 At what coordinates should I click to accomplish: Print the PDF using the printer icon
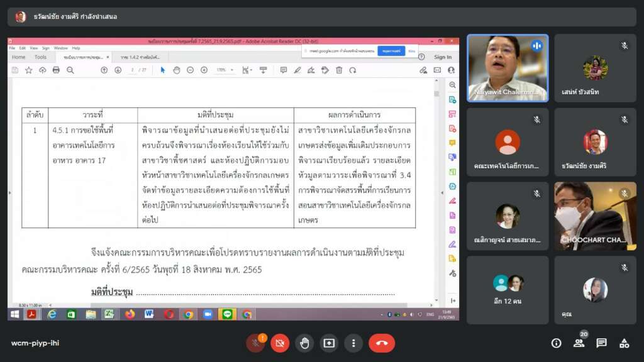coord(56,70)
